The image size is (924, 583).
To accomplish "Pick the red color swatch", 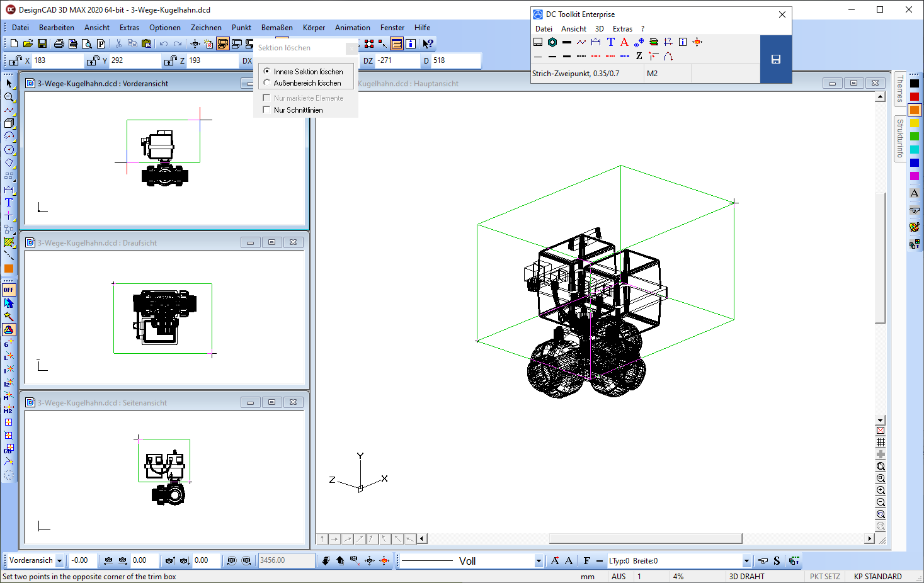I will click(x=914, y=97).
